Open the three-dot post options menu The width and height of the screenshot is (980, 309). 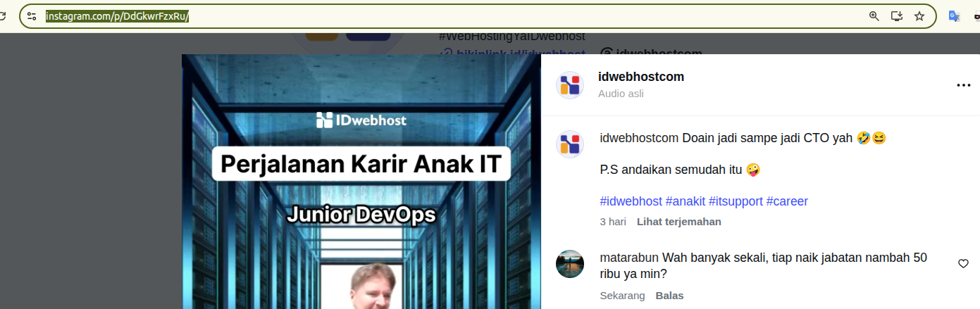click(x=964, y=85)
